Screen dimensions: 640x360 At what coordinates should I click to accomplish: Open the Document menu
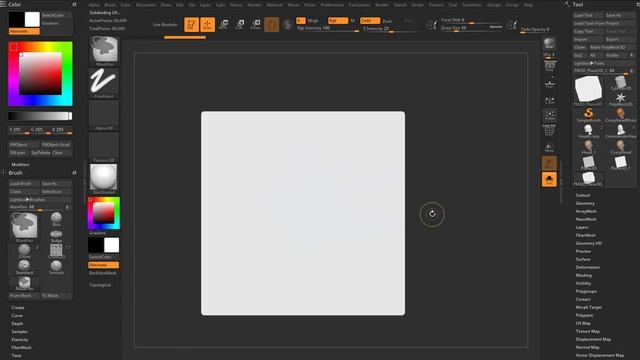click(x=146, y=5)
